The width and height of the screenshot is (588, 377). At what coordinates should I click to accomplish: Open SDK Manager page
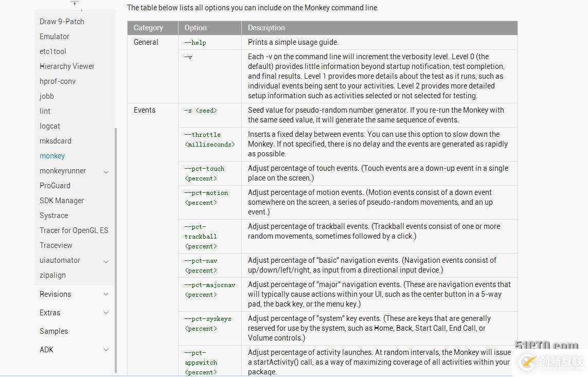pos(62,201)
